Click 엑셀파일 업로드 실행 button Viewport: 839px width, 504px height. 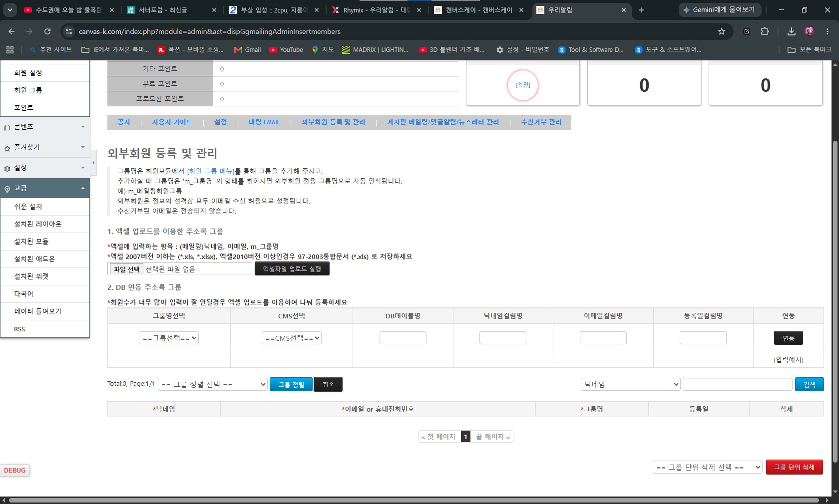[x=292, y=268]
